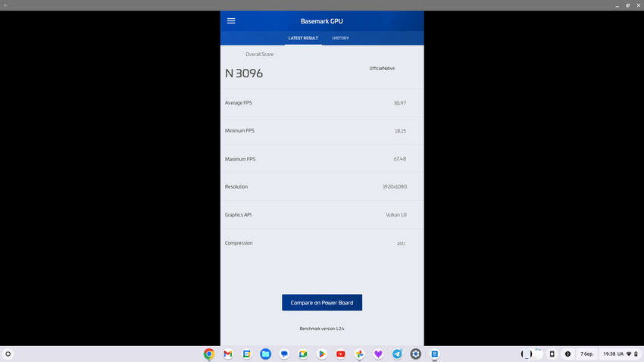
Task: Open Google Calendar in the shelf
Action: click(x=247, y=354)
